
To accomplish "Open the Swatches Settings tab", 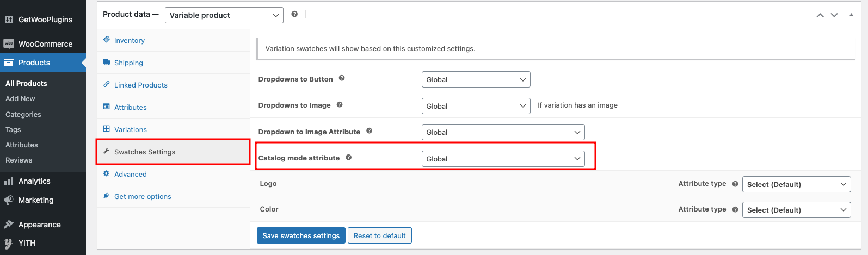I will (174, 152).
